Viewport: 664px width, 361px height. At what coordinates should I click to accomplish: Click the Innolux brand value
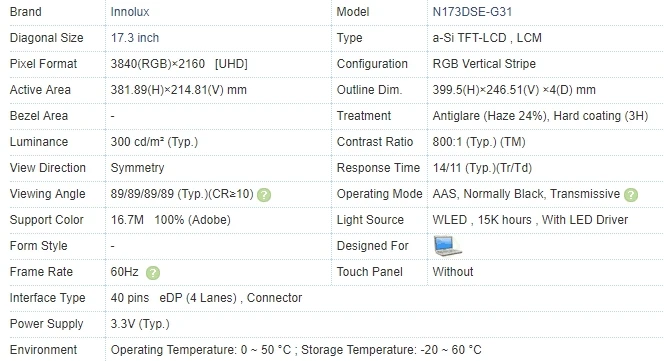pos(130,12)
